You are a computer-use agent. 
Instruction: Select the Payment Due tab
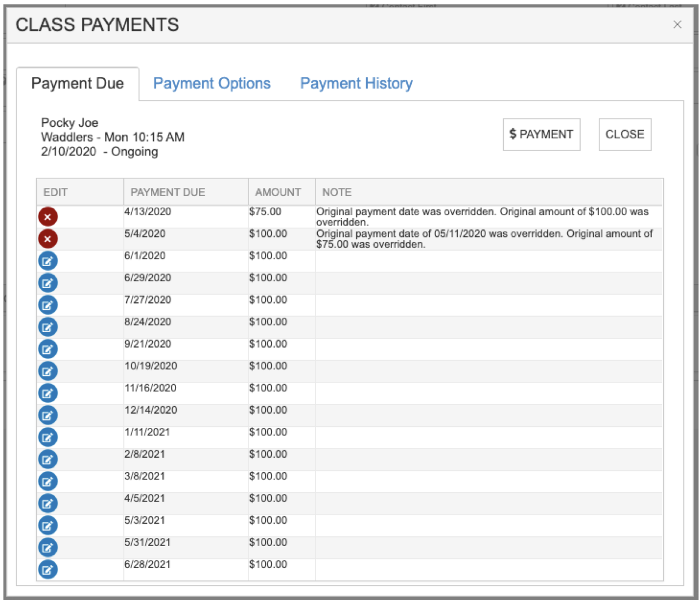click(x=77, y=84)
